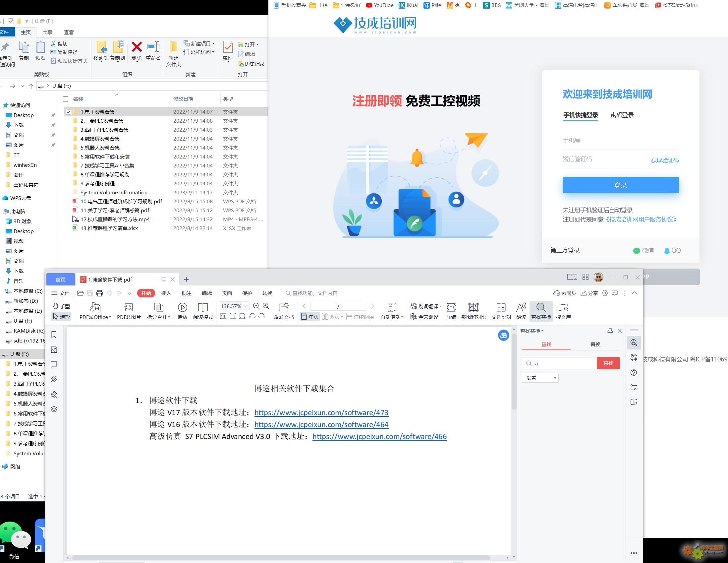Switch to 密码登录 tab on login form
This screenshot has width=728, height=563.
point(622,115)
